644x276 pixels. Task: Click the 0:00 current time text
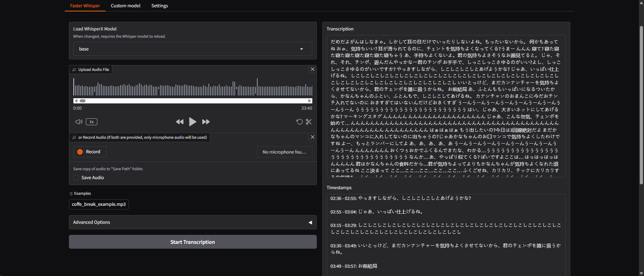78,108
